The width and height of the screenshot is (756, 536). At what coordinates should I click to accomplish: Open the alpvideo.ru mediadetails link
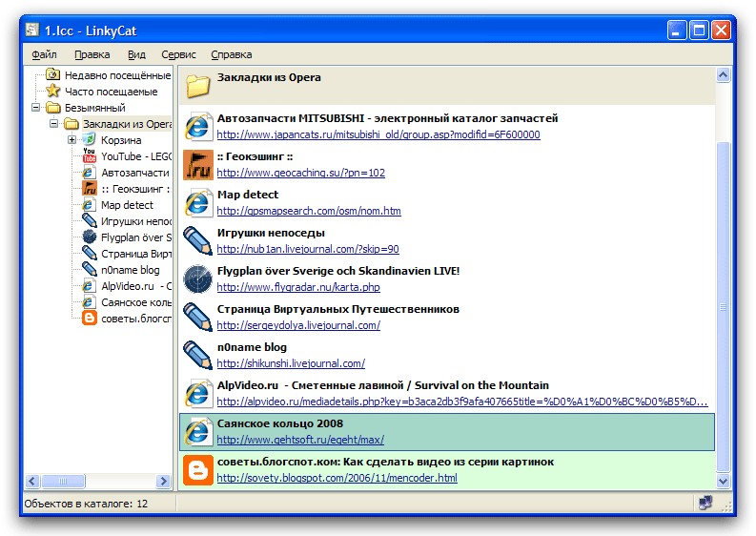pyautogui.click(x=462, y=402)
